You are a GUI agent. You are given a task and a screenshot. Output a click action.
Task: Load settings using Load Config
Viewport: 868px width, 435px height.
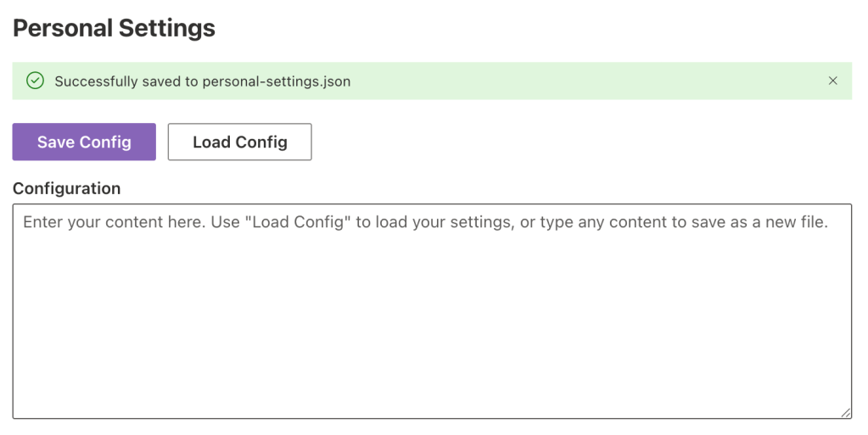click(239, 142)
